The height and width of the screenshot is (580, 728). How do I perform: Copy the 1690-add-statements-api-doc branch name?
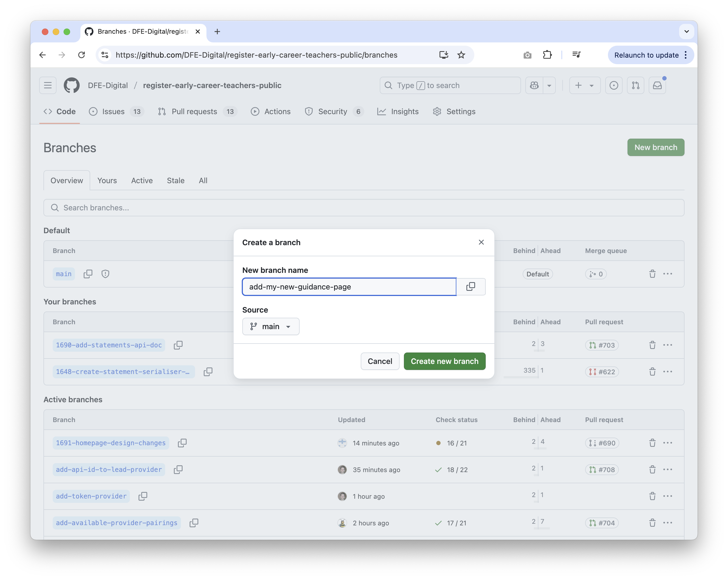[178, 345]
